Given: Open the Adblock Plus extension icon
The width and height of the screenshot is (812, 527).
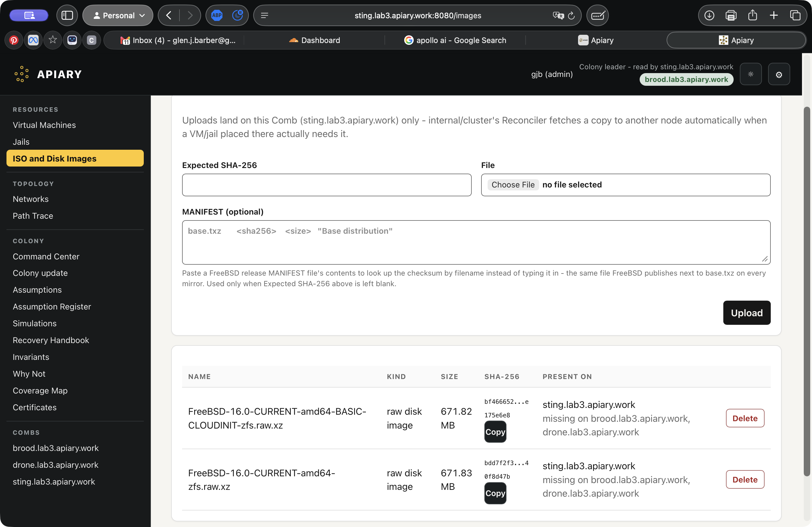Looking at the screenshot, I should coord(217,15).
